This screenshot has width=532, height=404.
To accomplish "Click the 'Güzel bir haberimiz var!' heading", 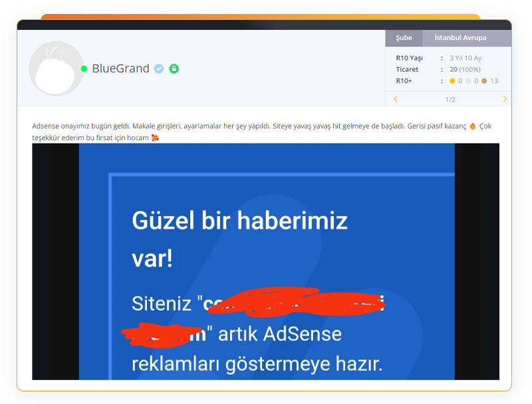I will 239,239.
